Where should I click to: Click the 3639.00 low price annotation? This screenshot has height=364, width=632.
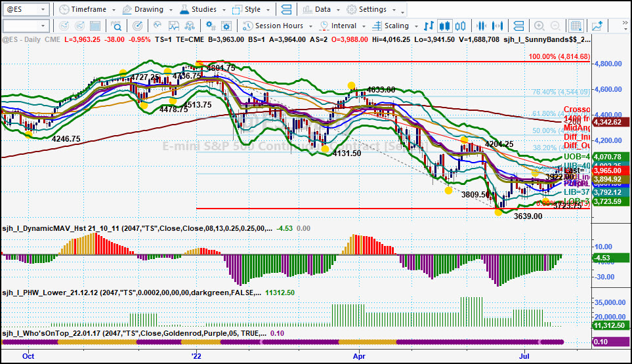(x=528, y=216)
